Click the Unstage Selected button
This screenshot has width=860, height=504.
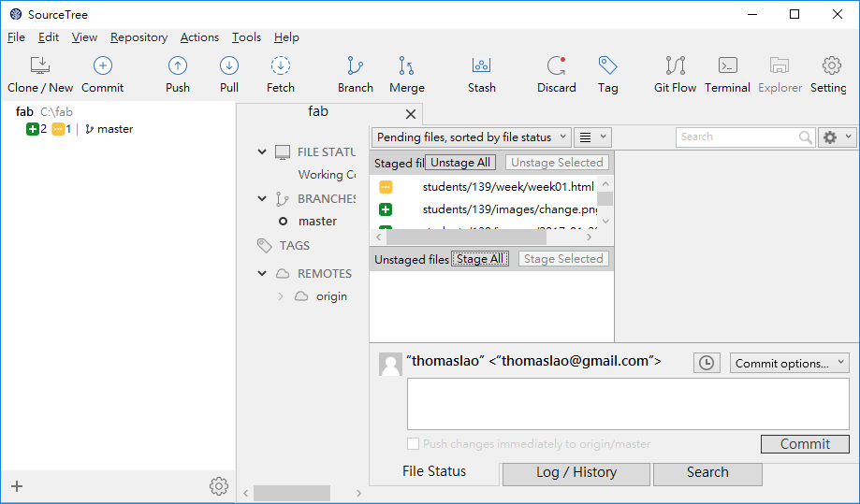click(x=557, y=163)
